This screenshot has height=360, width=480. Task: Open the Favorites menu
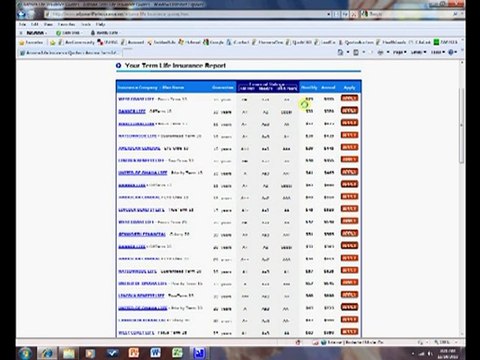(66, 24)
